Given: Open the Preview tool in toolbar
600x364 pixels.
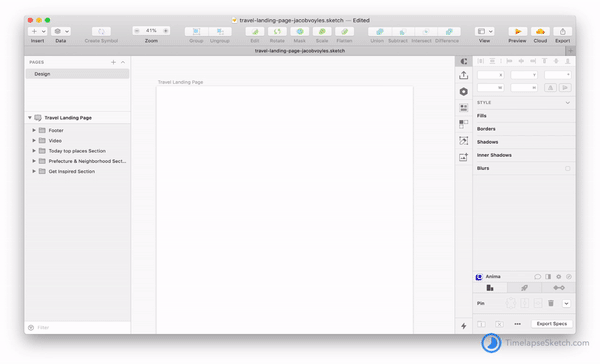Looking at the screenshot, I should (517, 31).
